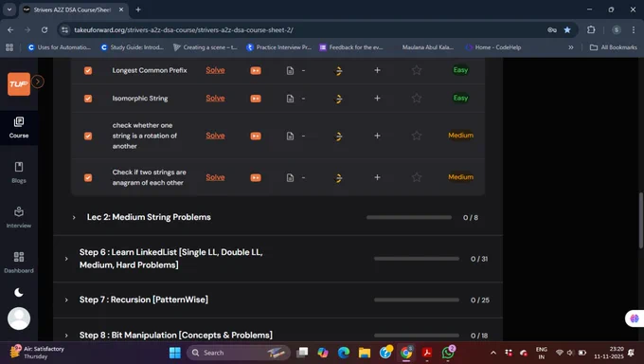Open article icon for Isomorphic String

point(290,99)
